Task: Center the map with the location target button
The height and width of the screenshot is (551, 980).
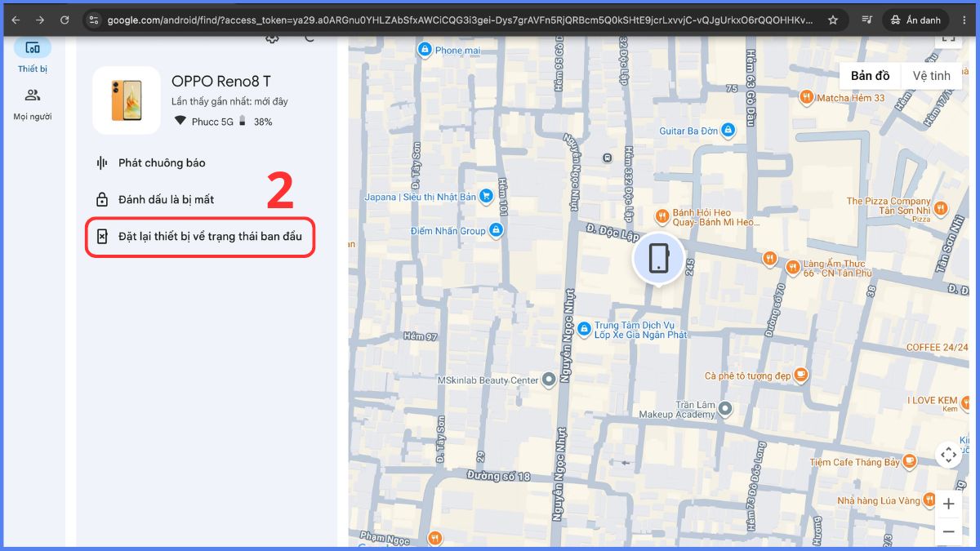Action: pyautogui.click(x=948, y=455)
